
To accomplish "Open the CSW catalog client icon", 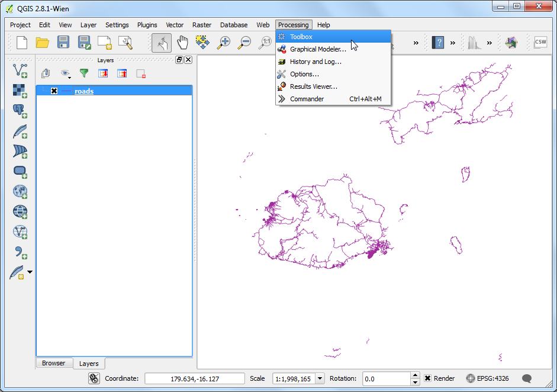I will click(x=540, y=43).
